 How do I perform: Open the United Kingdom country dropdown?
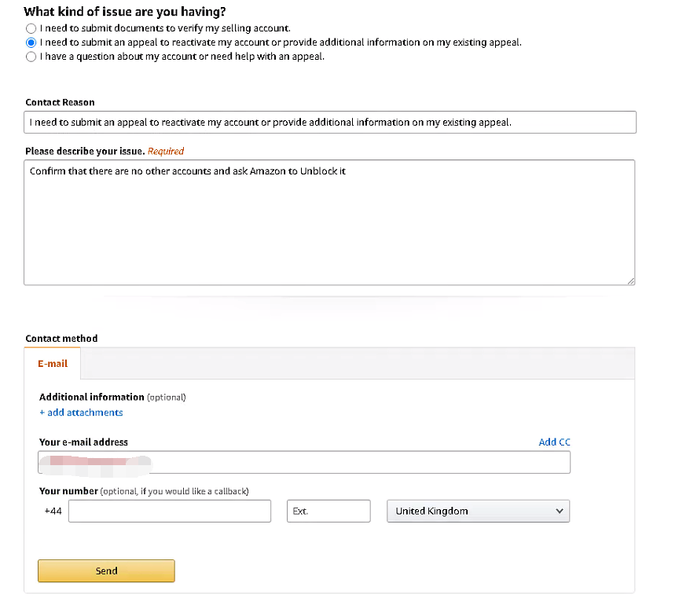(472, 511)
